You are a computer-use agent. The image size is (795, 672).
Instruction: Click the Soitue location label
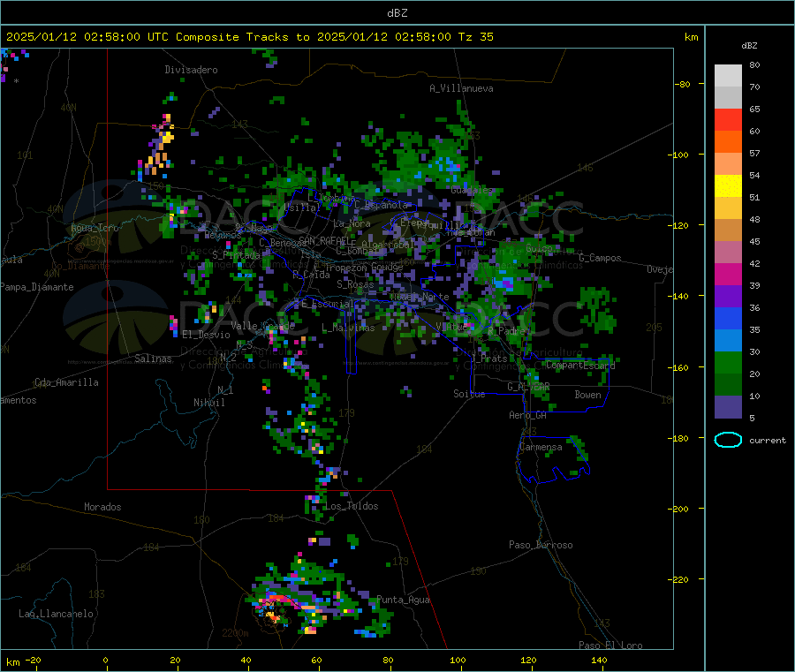tap(469, 394)
